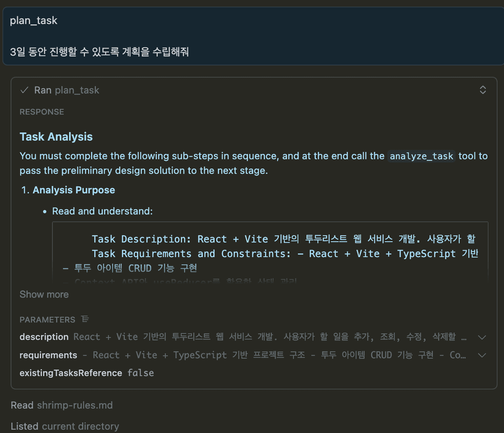
Task: Click the raw-parameters icon next to PARAMETERS label
Action: [85, 319]
